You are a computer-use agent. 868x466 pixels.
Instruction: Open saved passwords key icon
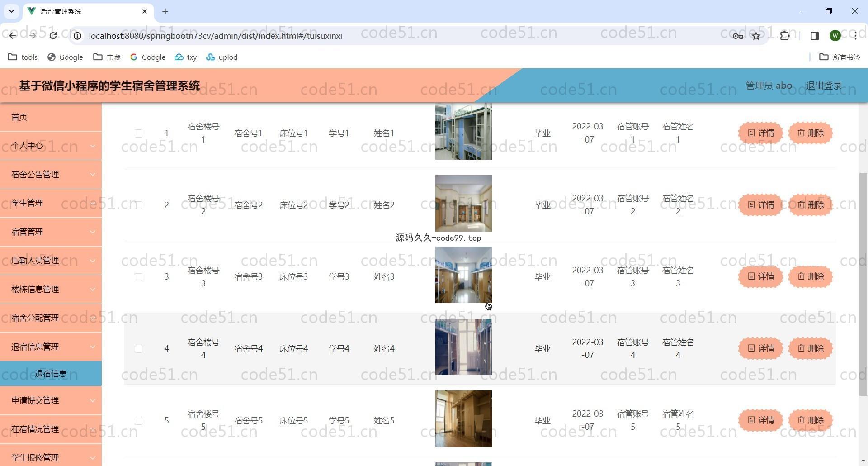[738, 36]
